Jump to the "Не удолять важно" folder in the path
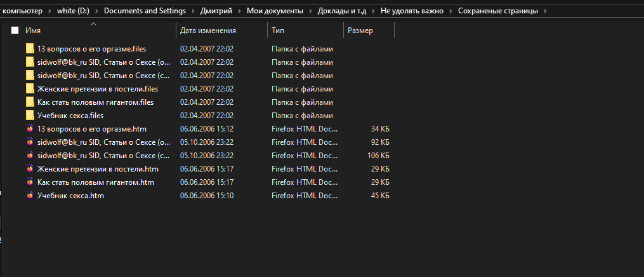 (412, 11)
